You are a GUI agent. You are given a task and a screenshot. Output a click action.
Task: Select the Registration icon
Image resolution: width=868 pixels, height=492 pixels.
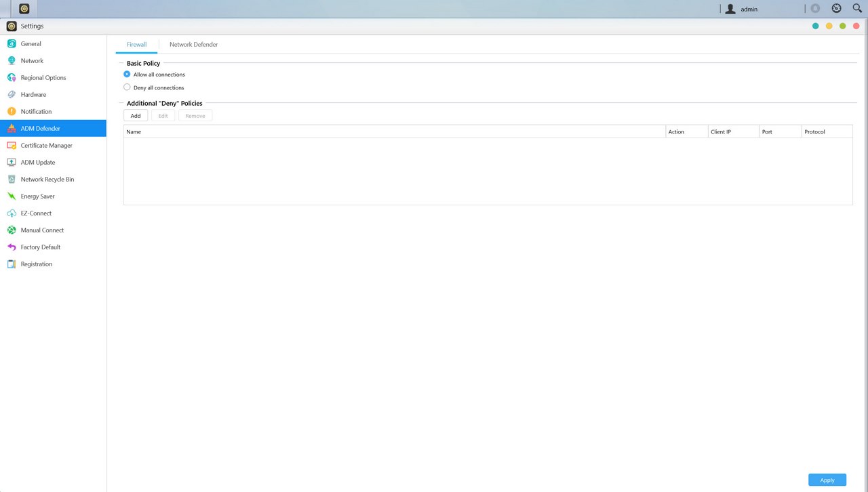(x=12, y=264)
